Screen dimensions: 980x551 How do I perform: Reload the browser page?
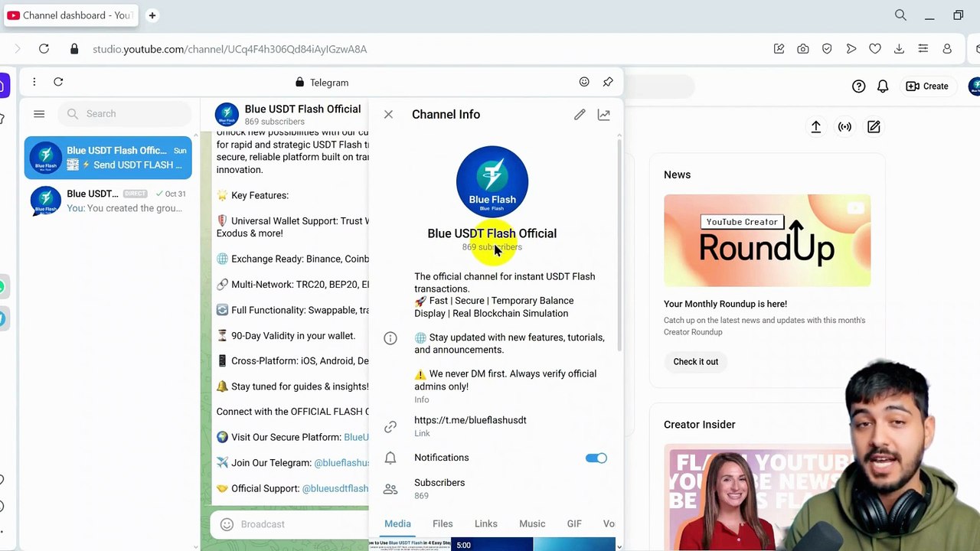coord(44,49)
